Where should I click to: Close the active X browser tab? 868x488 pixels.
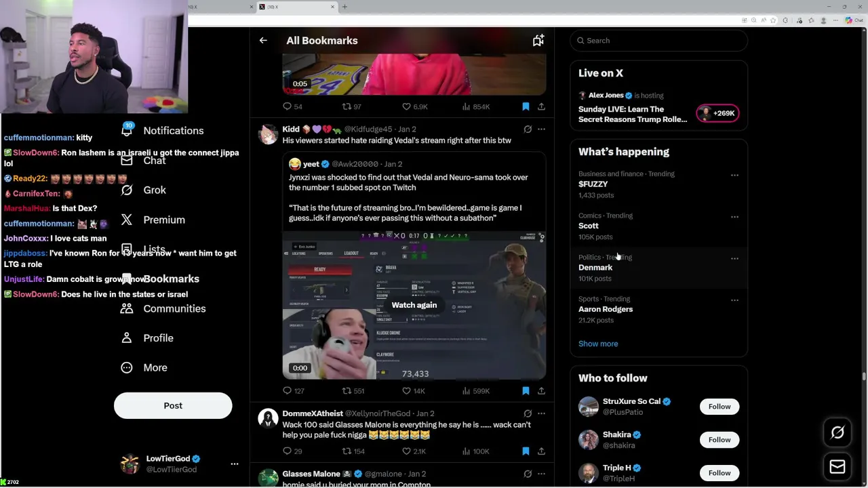point(332,7)
